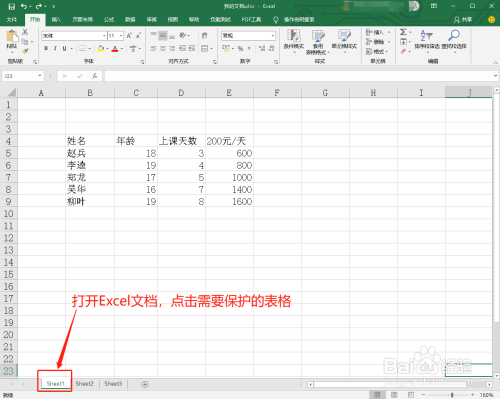Click the Format cells button

pos(377,51)
